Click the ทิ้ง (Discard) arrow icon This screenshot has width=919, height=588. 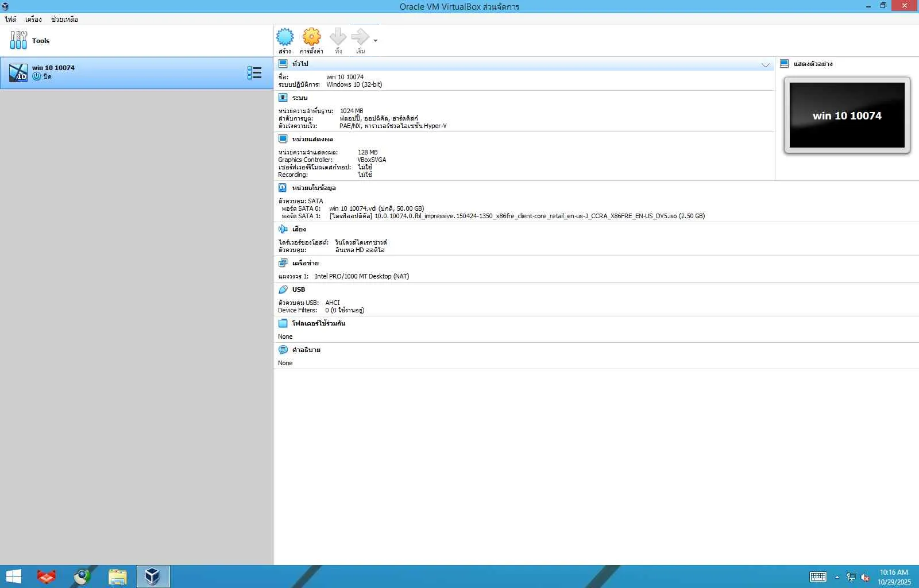pos(338,37)
